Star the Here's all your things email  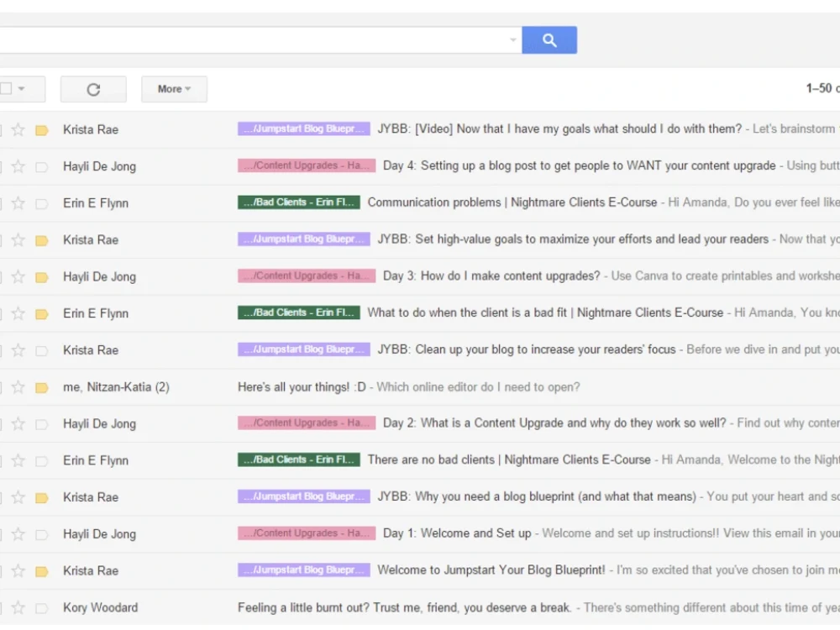coord(18,386)
